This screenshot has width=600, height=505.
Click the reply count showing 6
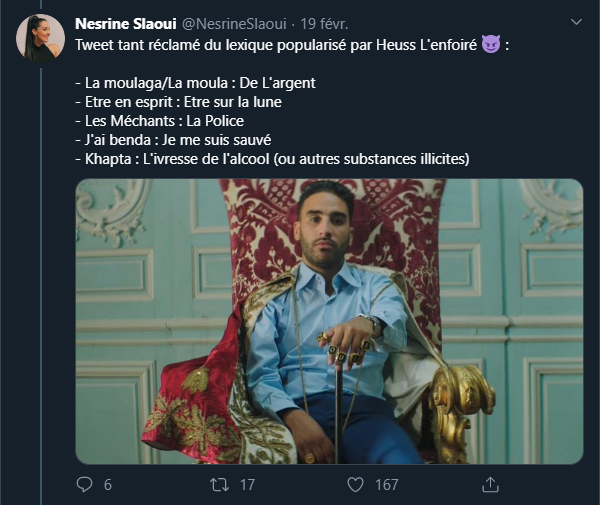pyautogui.click(x=107, y=485)
